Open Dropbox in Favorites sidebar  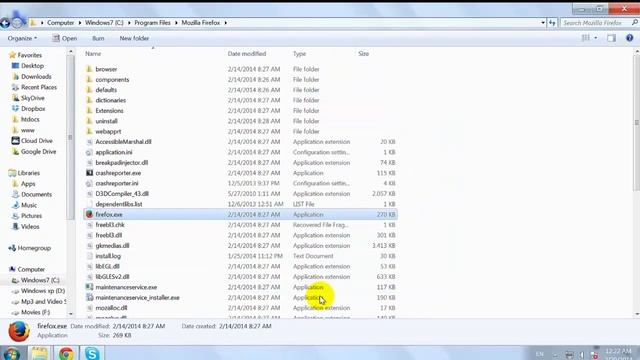[33, 109]
